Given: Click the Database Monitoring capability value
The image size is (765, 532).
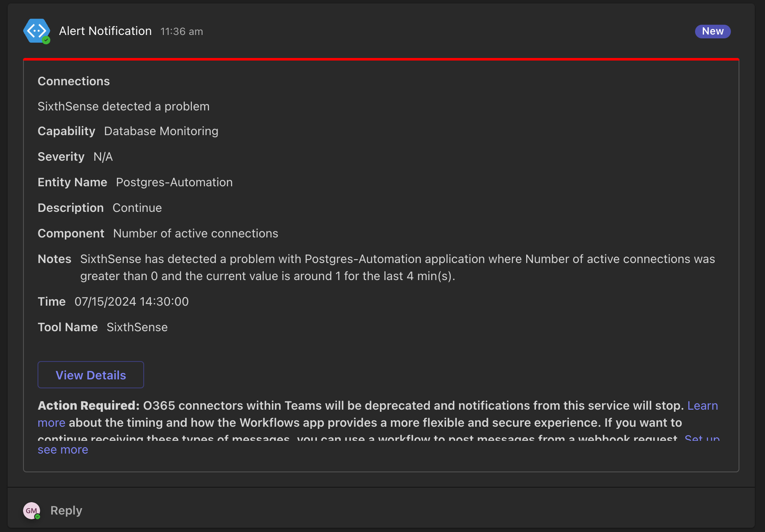Looking at the screenshot, I should pos(161,131).
